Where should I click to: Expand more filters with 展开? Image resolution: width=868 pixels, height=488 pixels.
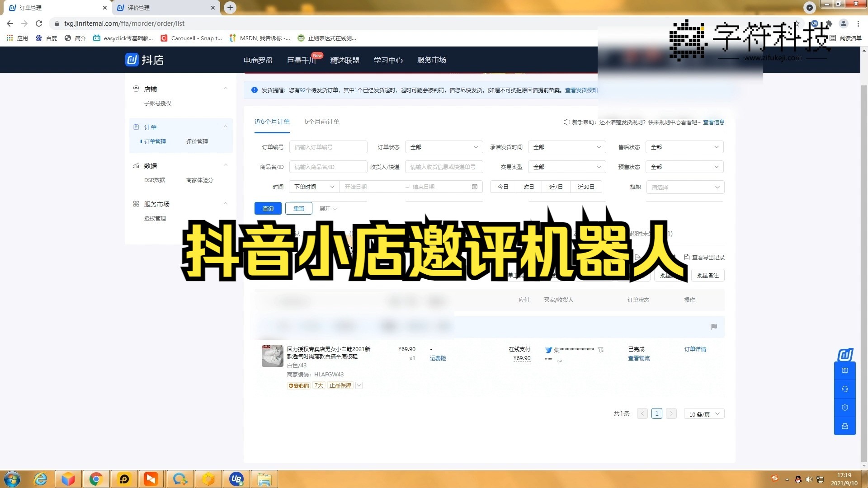pyautogui.click(x=328, y=208)
